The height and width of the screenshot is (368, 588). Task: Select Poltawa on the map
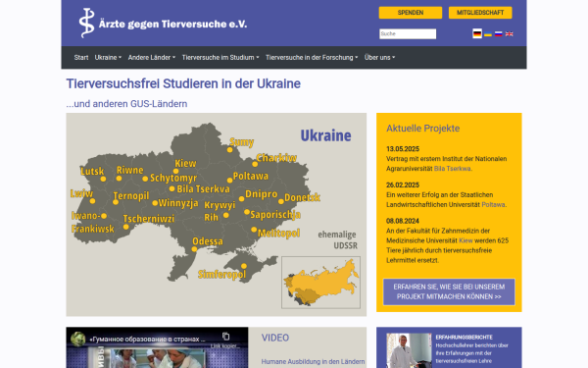coord(250,176)
